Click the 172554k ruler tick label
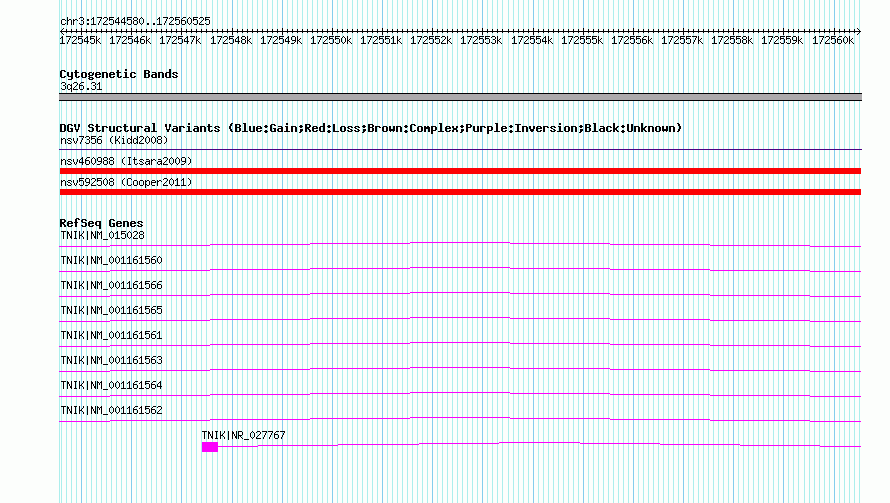This screenshot has width=890, height=503. pyautogui.click(x=532, y=40)
